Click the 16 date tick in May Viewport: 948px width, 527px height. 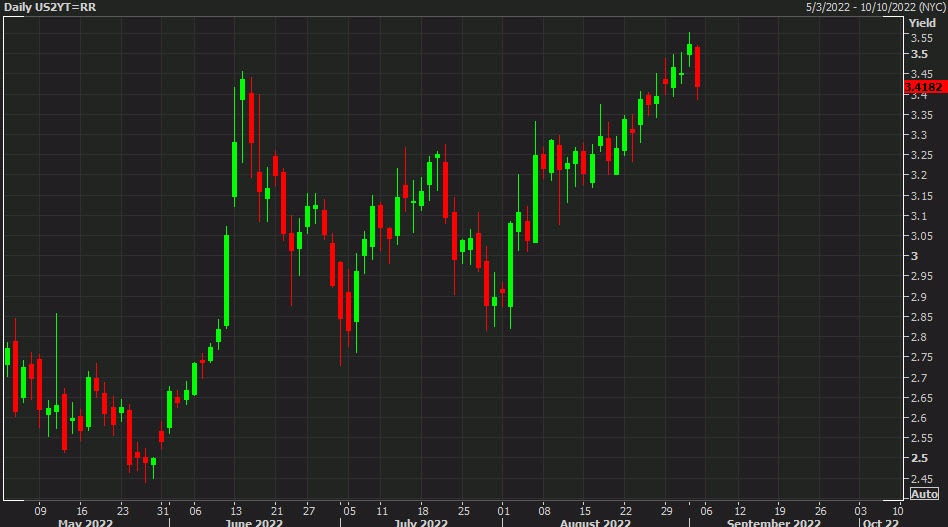(x=82, y=511)
